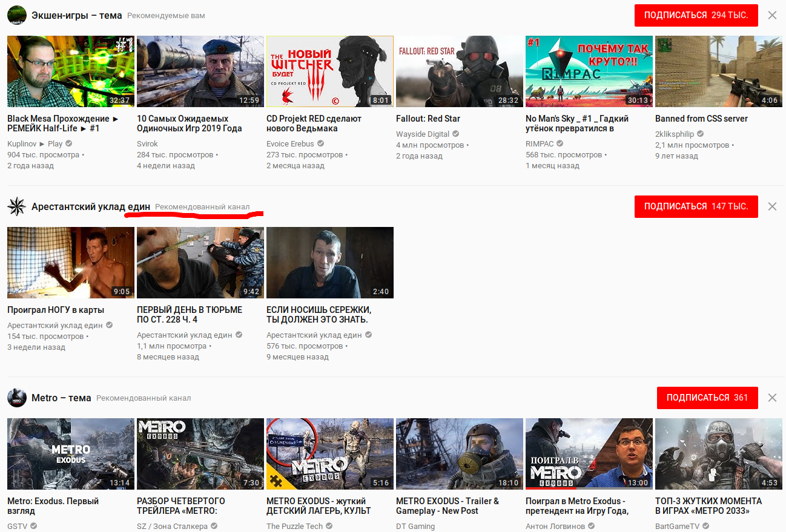Play the Metro Exodus 18:10 gameplay thumbnail
This screenshot has height=532, width=786.
pyautogui.click(x=460, y=454)
